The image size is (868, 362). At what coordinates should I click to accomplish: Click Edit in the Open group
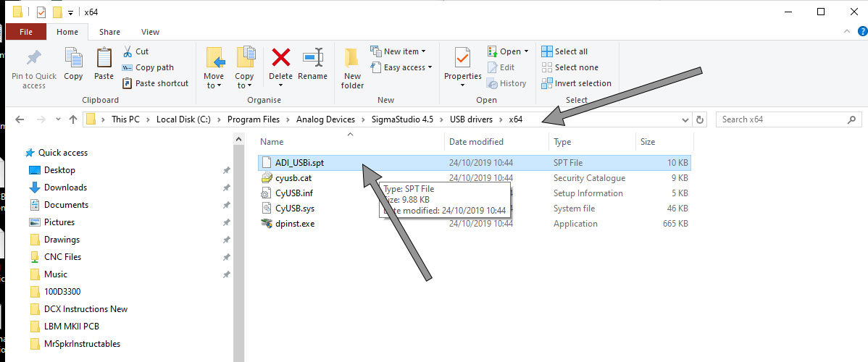coord(501,67)
